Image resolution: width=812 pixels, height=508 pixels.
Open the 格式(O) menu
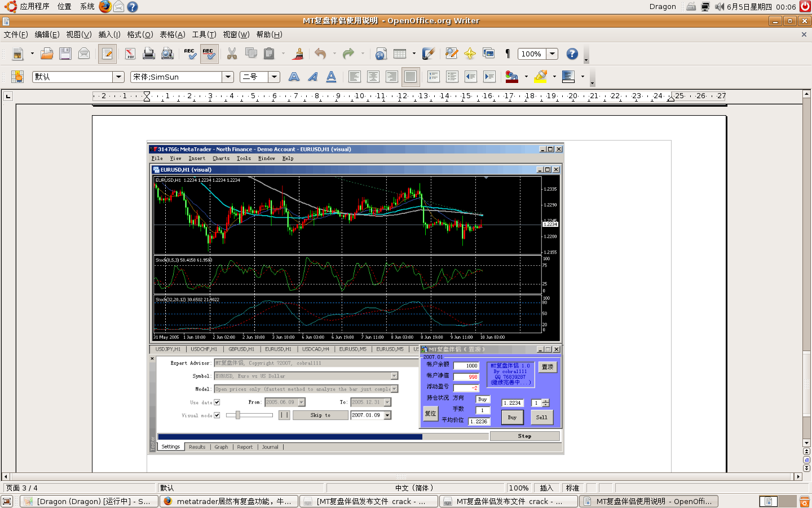point(140,34)
